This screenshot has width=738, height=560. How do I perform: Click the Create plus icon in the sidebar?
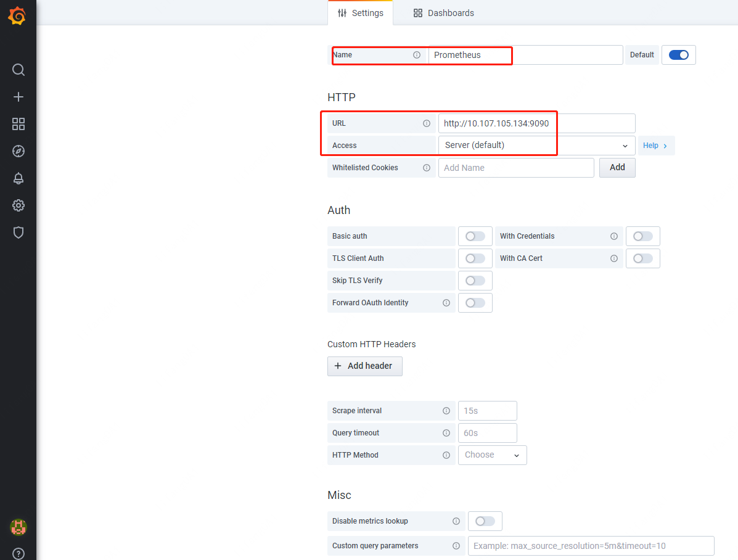coord(18,97)
